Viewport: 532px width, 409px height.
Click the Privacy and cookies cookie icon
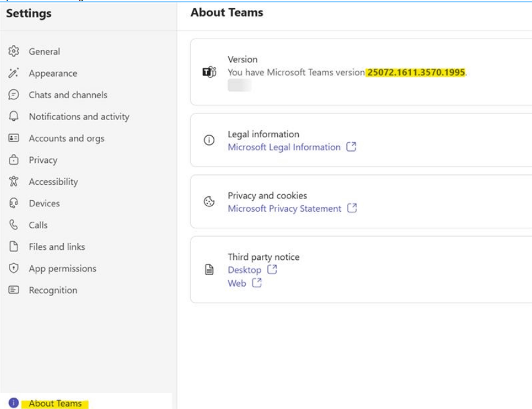(209, 202)
